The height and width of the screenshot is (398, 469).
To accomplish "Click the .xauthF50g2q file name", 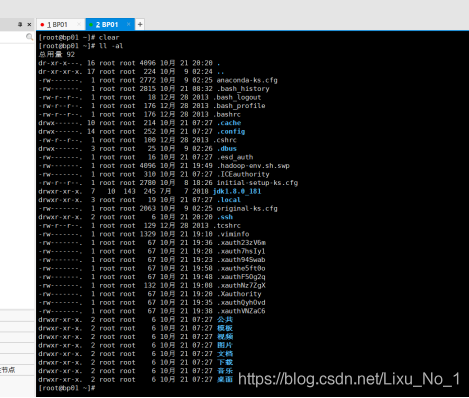I will tap(241, 277).
